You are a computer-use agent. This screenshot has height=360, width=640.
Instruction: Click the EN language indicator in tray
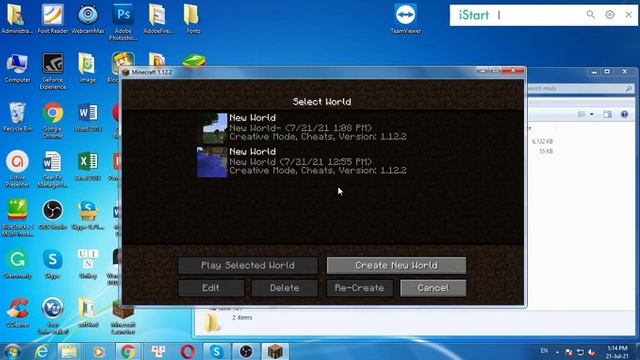click(544, 351)
